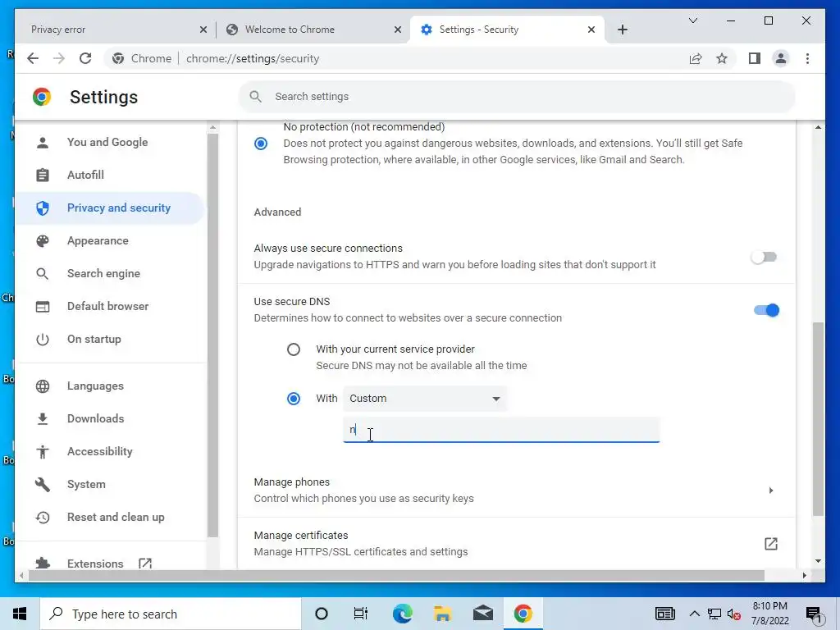Toggle Always use secure connections

click(764, 257)
